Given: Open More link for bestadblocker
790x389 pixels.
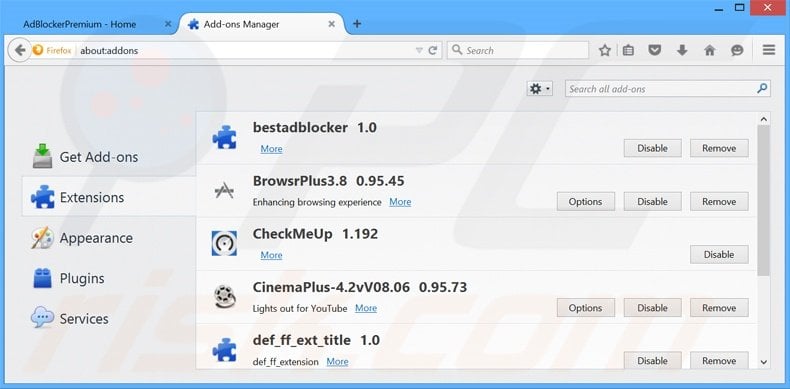Looking at the screenshot, I should point(271,149).
